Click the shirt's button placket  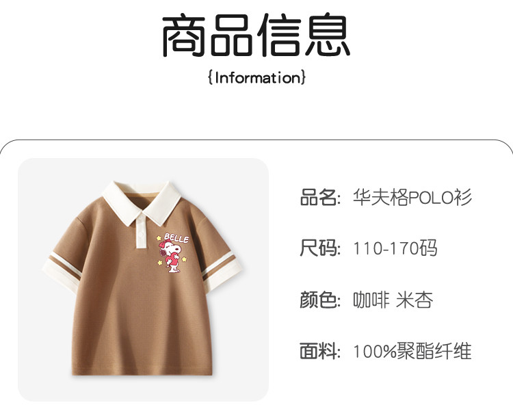pos(141,231)
